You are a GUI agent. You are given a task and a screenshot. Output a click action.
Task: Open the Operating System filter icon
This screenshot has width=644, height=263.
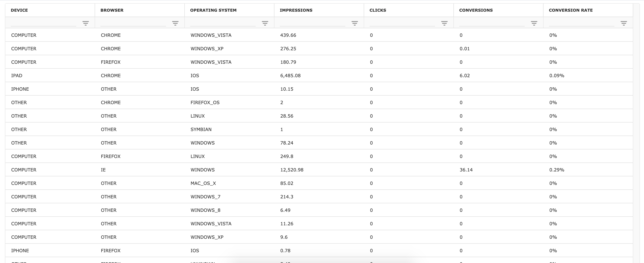click(265, 23)
